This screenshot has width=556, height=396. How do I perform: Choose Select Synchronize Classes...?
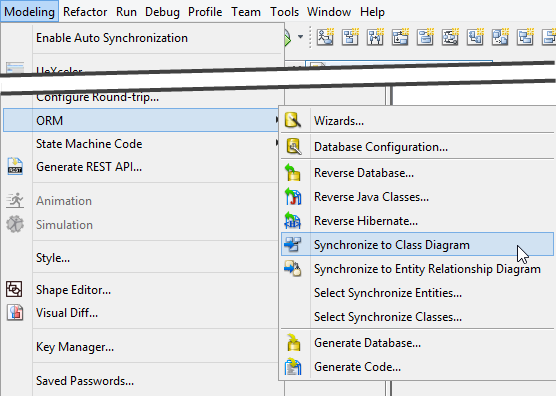click(x=388, y=317)
